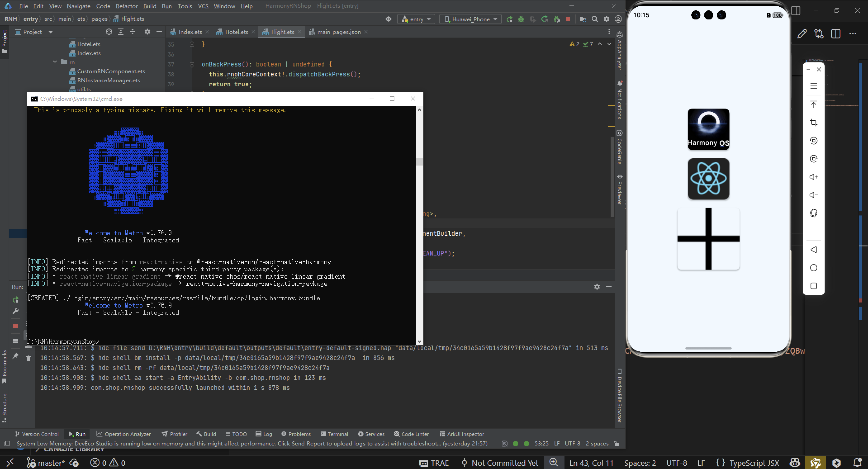Click emulator volume up icon
The height and width of the screenshot is (469, 868).
coord(813,177)
